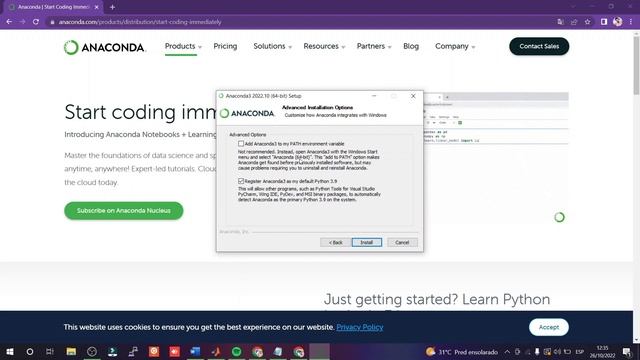This screenshot has width=640, height=360.
Task: Expand the Company dropdown
Action: pos(455,47)
